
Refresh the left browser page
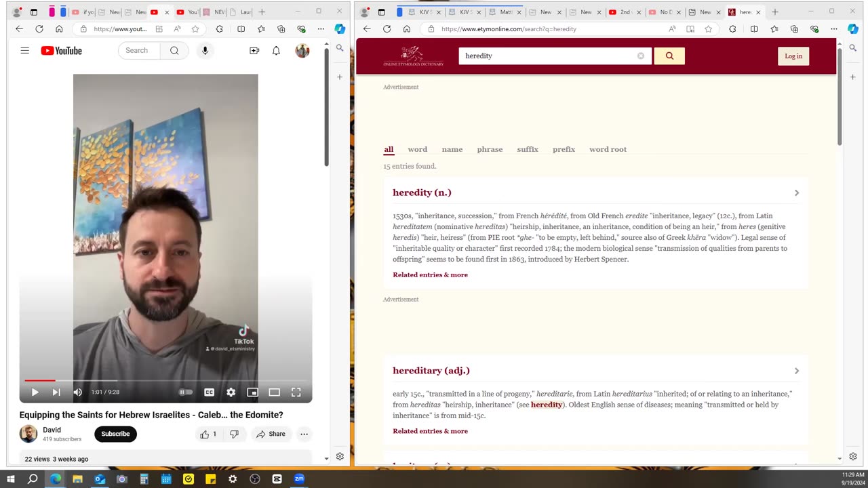point(39,29)
